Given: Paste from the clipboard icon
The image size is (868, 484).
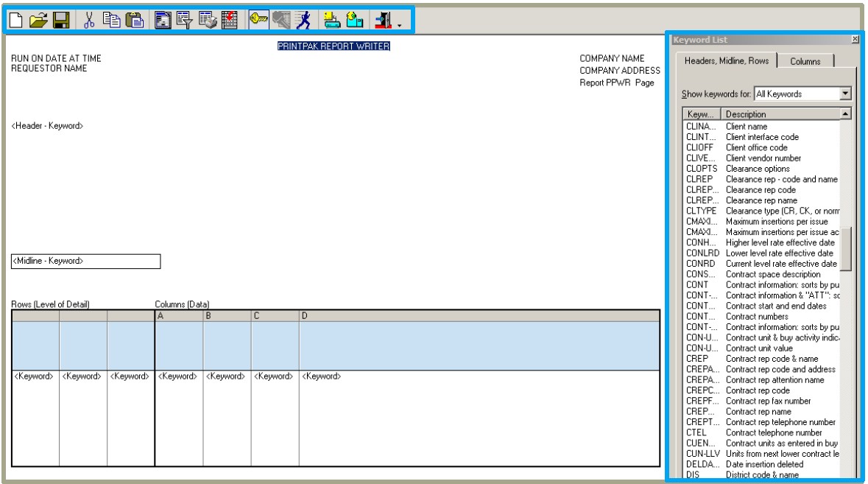Looking at the screenshot, I should (x=135, y=21).
